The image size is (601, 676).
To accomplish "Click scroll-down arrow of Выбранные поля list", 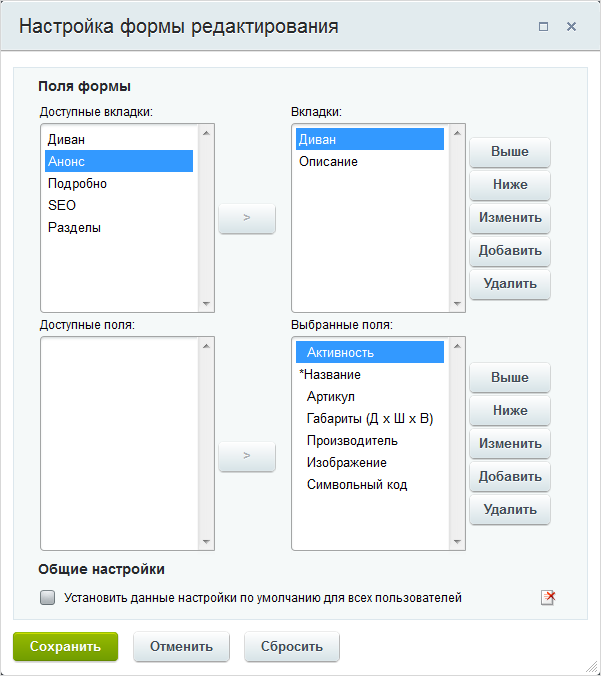I will pos(457,541).
